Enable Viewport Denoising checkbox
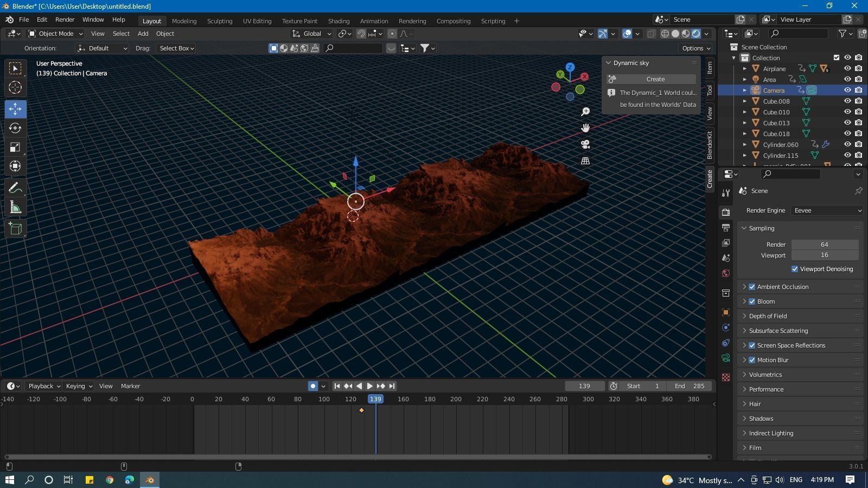The width and height of the screenshot is (868, 488). click(795, 269)
